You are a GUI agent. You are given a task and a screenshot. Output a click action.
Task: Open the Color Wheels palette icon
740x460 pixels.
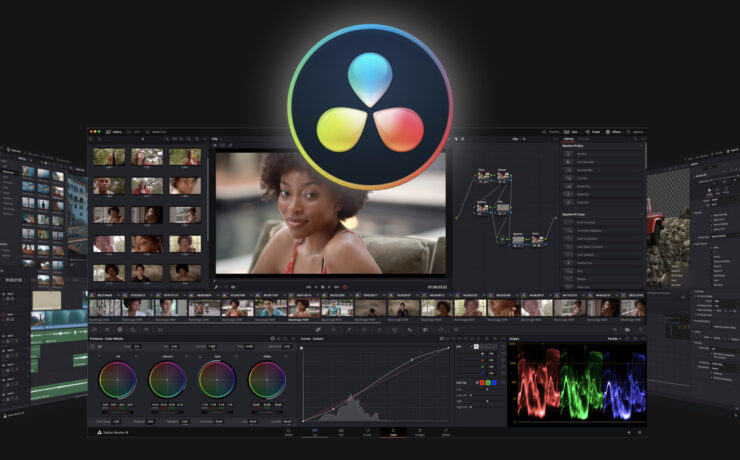[x=120, y=329]
